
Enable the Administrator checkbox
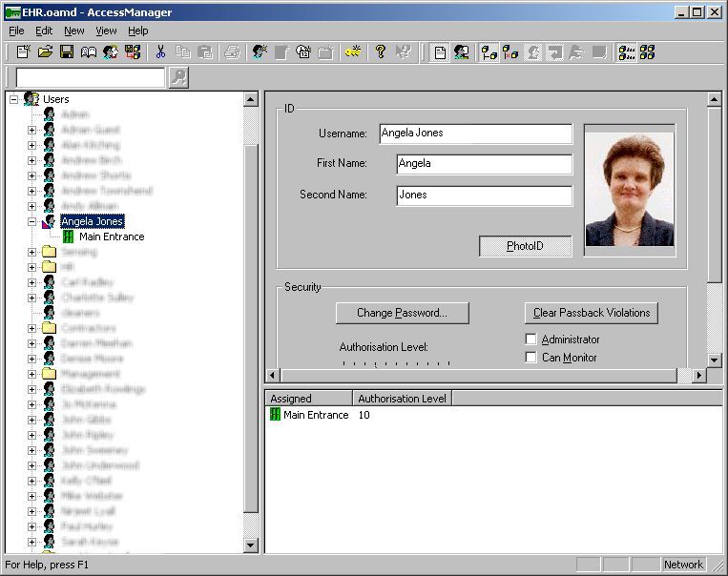click(531, 339)
